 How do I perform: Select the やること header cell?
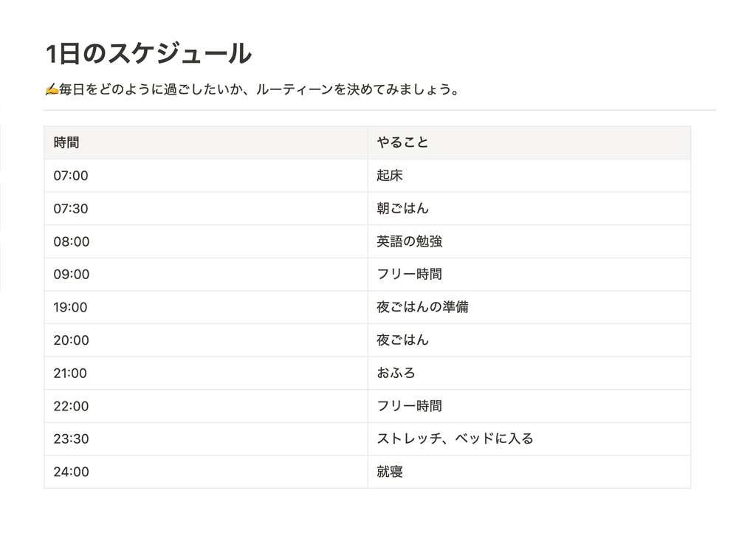click(x=529, y=142)
